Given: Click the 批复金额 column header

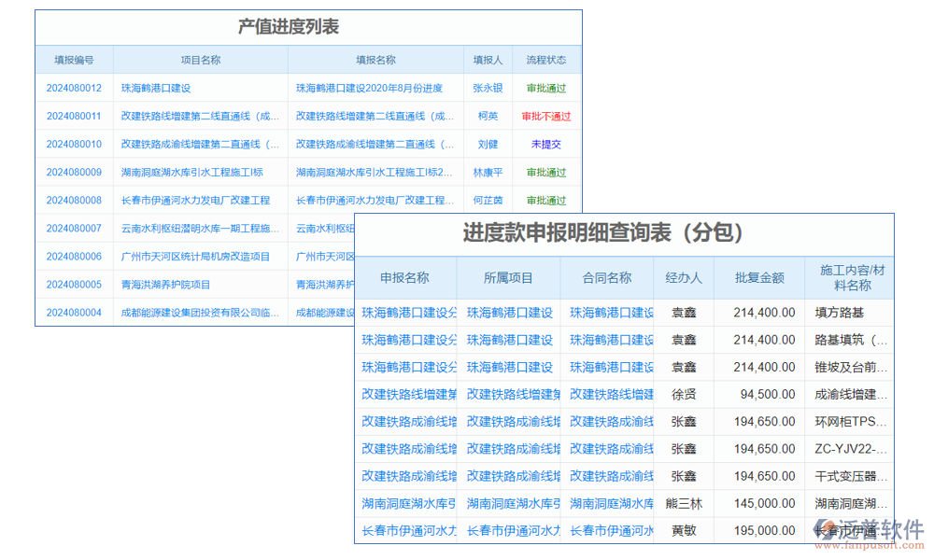Looking at the screenshot, I should tap(758, 278).
